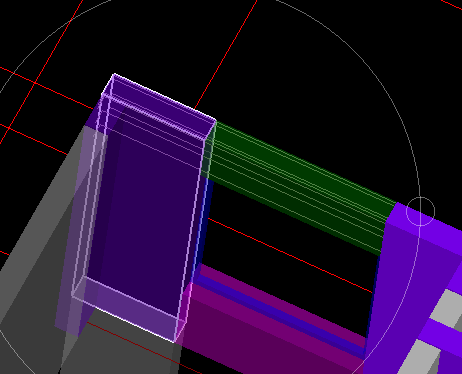
Task: Click the red grid line intersection at top left
Action: pos(35,82)
